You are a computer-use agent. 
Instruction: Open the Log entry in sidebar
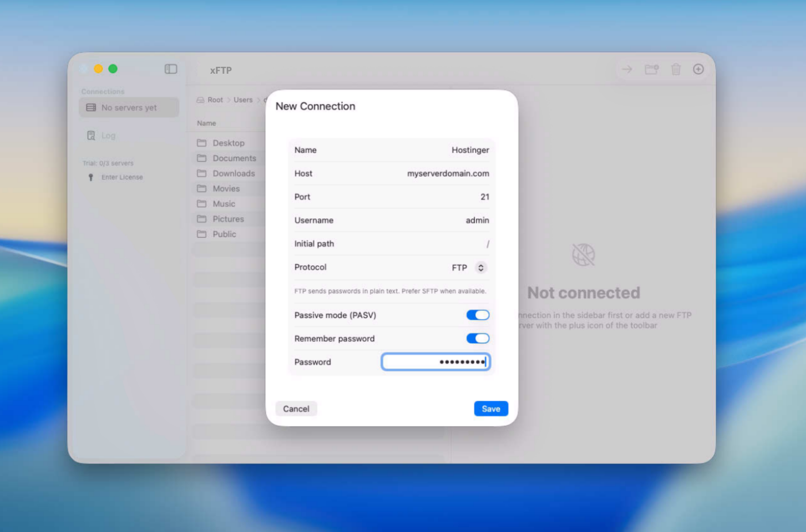point(108,135)
